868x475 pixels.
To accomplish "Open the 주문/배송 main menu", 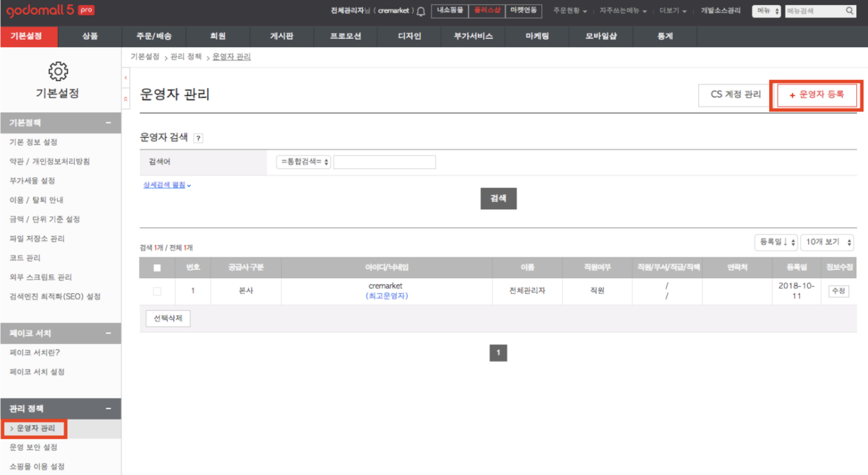I will click(x=154, y=36).
